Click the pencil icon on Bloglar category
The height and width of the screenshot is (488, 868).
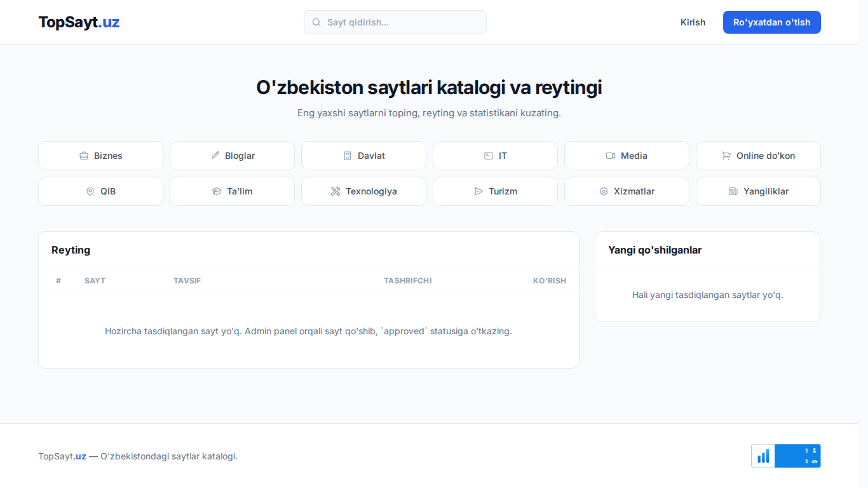pos(215,156)
